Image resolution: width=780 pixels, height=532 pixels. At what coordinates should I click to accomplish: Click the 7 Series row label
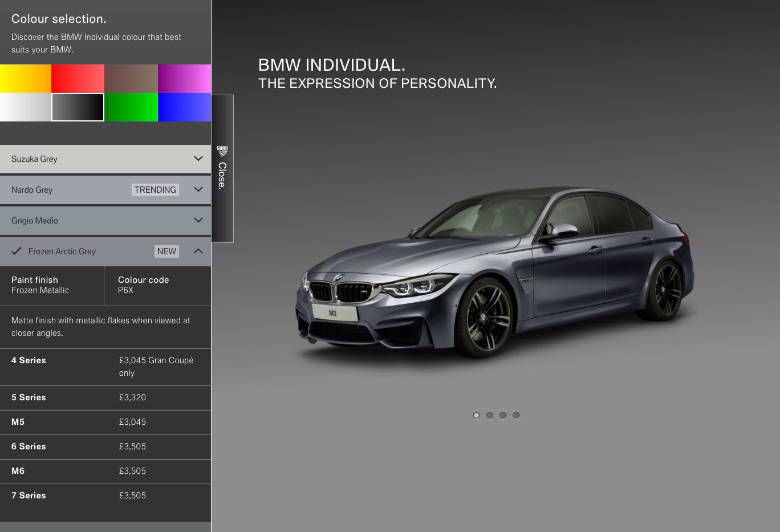pos(29,496)
